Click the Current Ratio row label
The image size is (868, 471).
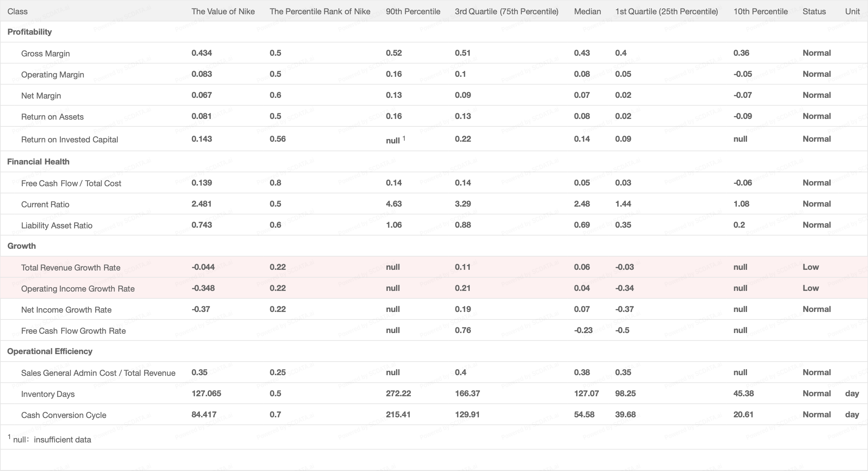[45, 205]
